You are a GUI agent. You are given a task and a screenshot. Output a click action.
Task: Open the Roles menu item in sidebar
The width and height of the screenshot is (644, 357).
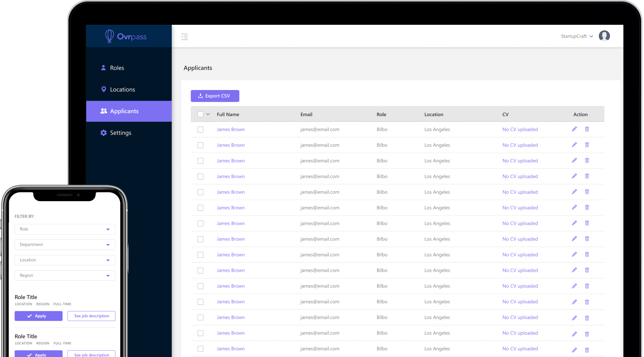117,68
